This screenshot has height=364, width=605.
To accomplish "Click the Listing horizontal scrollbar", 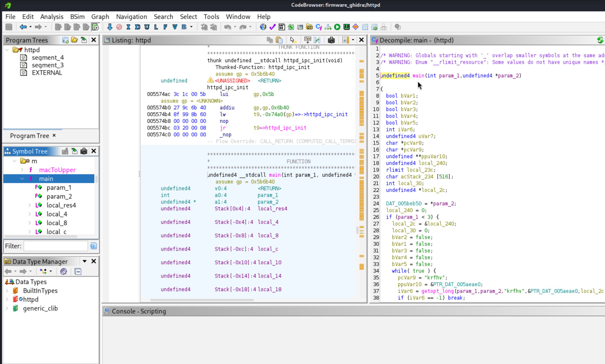I will click(202, 300).
